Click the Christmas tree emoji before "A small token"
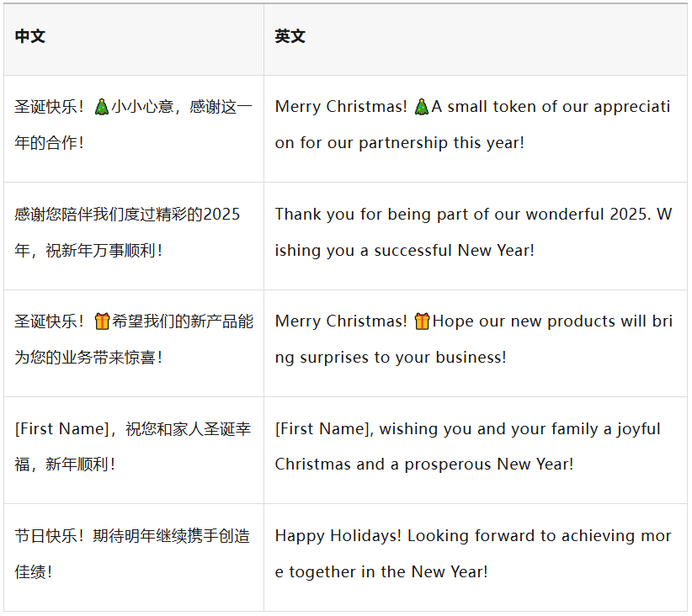The width and height of the screenshot is (692, 616). pos(422,107)
